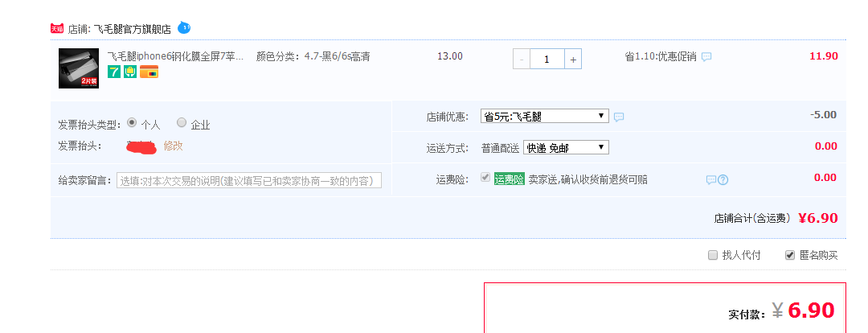This screenshot has height=333, width=868.
Task: Click the quantity input field
Action: (547, 60)
